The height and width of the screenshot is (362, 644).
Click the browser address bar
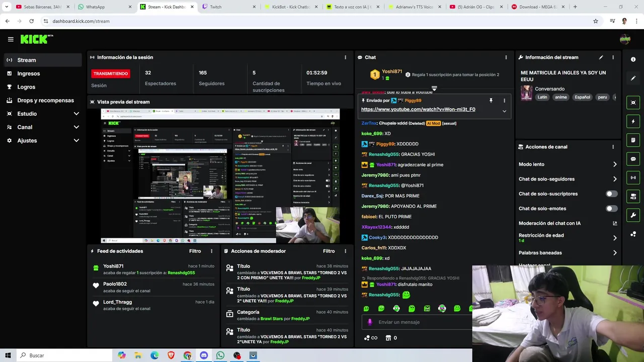coord(317,21)
